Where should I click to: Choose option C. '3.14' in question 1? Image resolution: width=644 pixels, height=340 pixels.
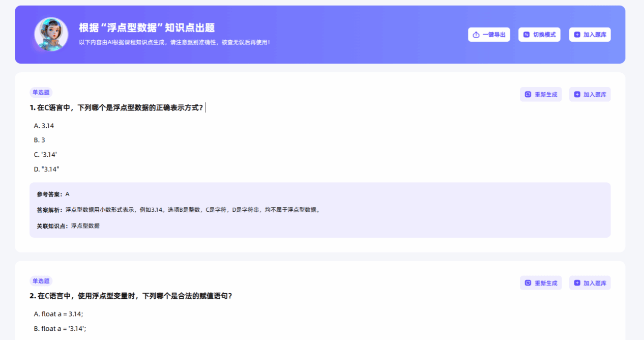point(45,154)
